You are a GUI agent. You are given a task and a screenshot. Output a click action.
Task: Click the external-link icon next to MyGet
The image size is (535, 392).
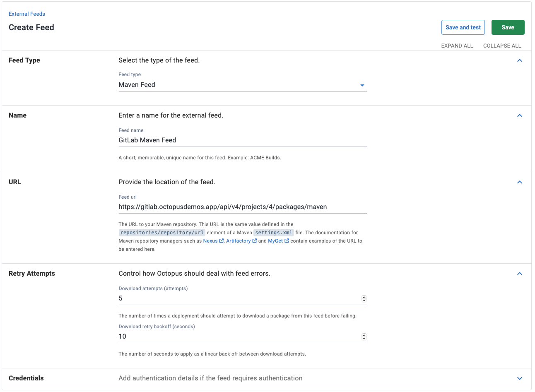pyautogui.click(x=287, y=241)
